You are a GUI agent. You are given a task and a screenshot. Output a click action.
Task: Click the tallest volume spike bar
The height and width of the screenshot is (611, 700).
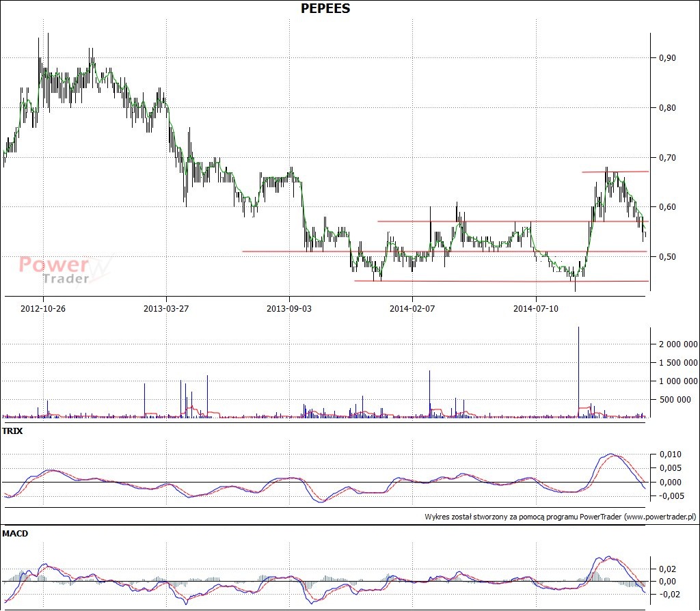[x=578, y=372]
